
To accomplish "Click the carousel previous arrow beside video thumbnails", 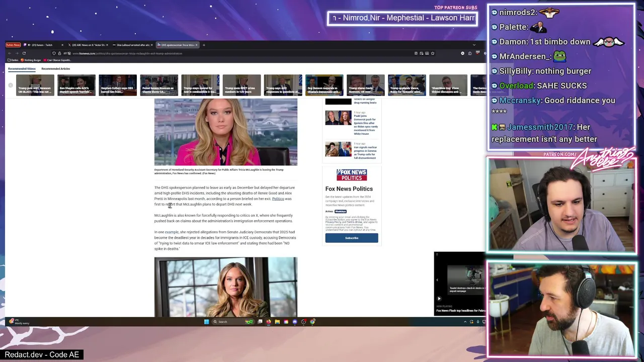I will click(10, 85).
